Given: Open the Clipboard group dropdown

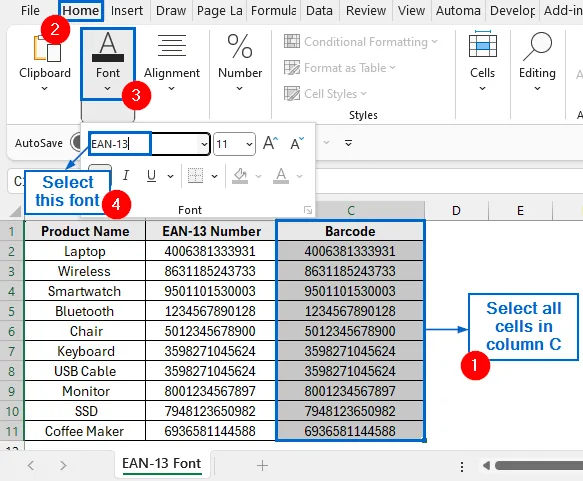Looking at the screenshot, I should click(45, 88).
